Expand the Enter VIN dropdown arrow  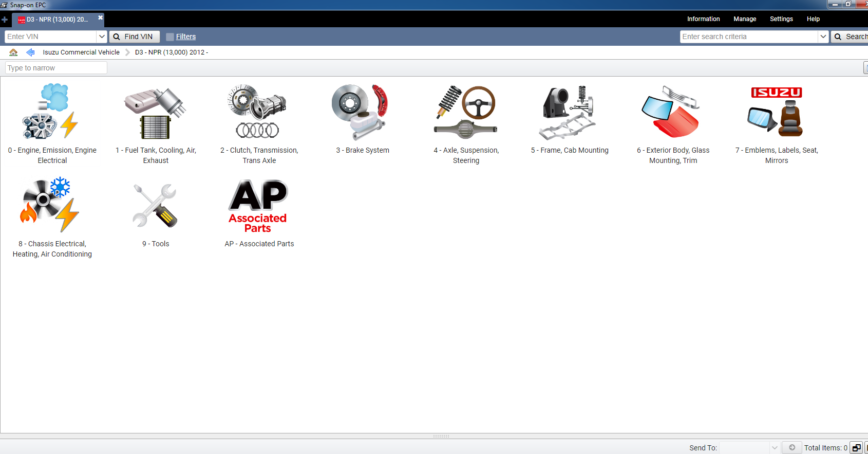pyautogui.click(x=102, y=37)
